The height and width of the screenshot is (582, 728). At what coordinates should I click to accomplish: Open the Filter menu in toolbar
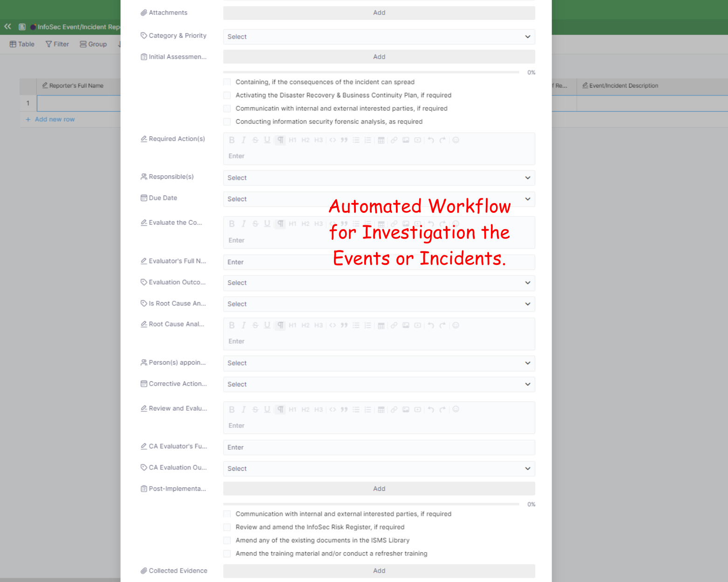(x=57, y=44)
